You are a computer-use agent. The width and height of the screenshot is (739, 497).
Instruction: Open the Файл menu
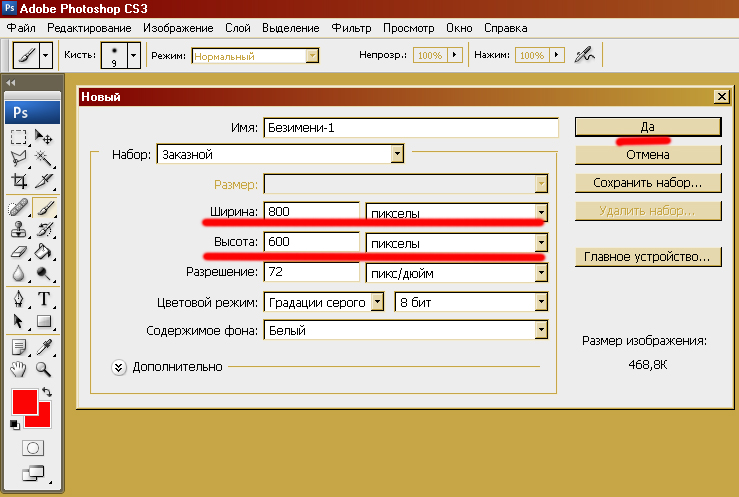click(21, 28)
